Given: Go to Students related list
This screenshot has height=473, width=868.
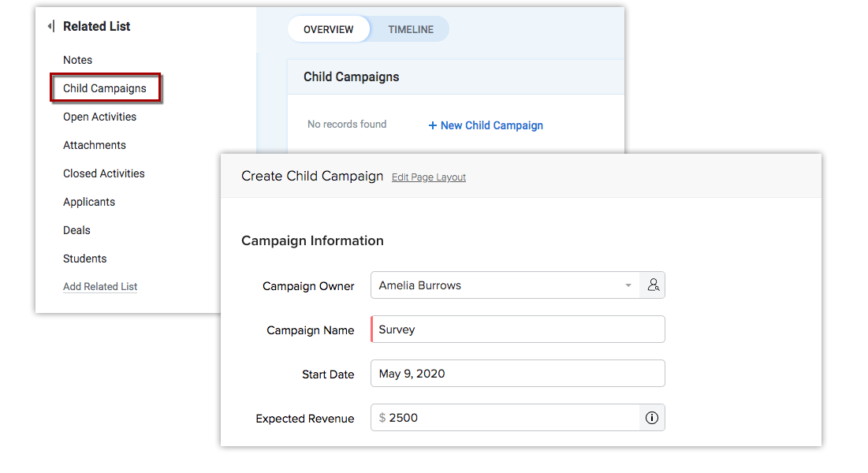Looking at the screenshot, I should pyautogui.click(x=85, y=259).
